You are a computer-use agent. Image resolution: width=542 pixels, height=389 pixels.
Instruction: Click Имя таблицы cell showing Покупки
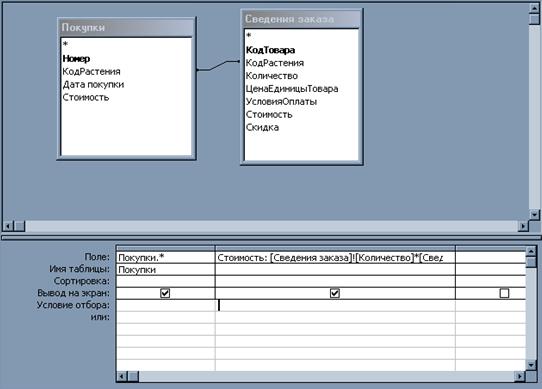coord(166,270)
